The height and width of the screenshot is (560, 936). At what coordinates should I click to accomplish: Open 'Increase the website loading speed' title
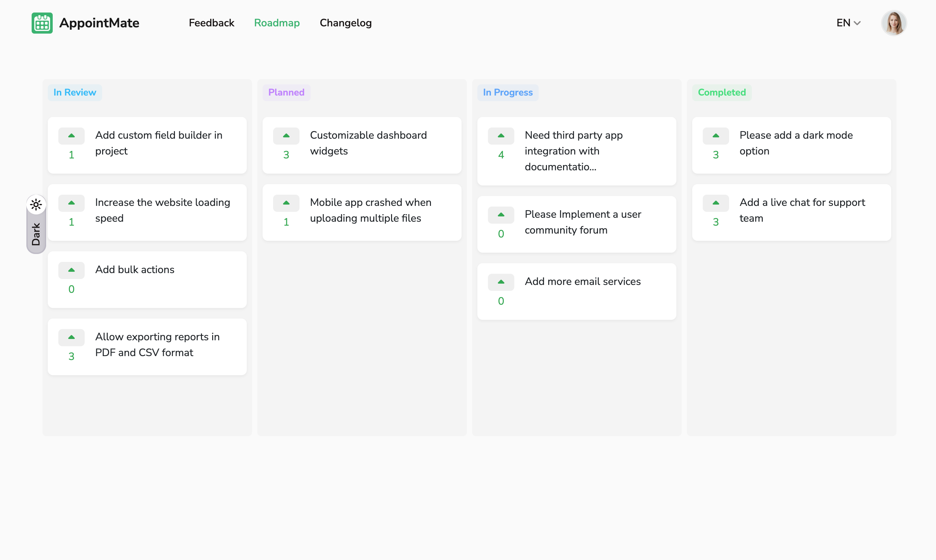tap(163, 210)
